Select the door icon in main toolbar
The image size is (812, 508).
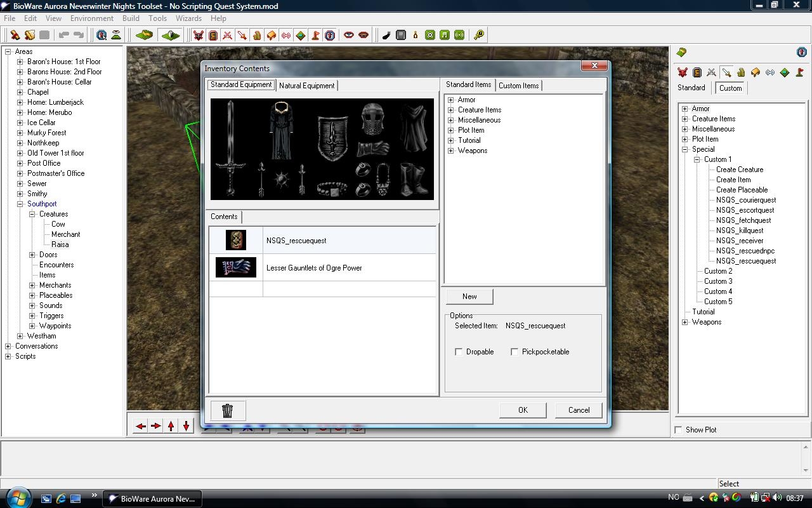point(213,36)
